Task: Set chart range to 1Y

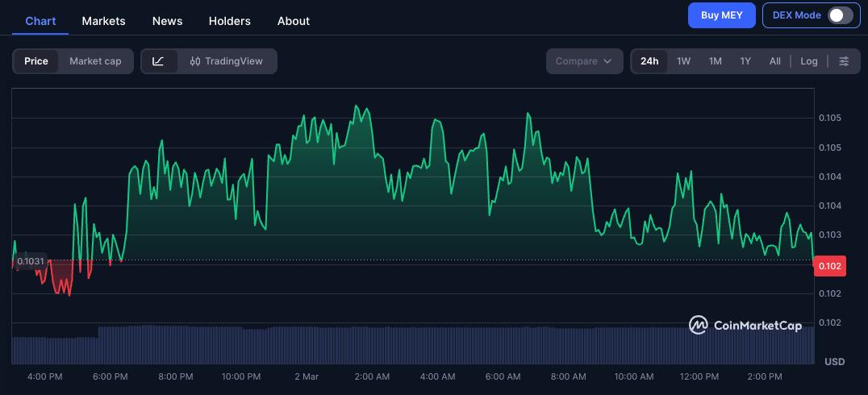Action: 745,61
